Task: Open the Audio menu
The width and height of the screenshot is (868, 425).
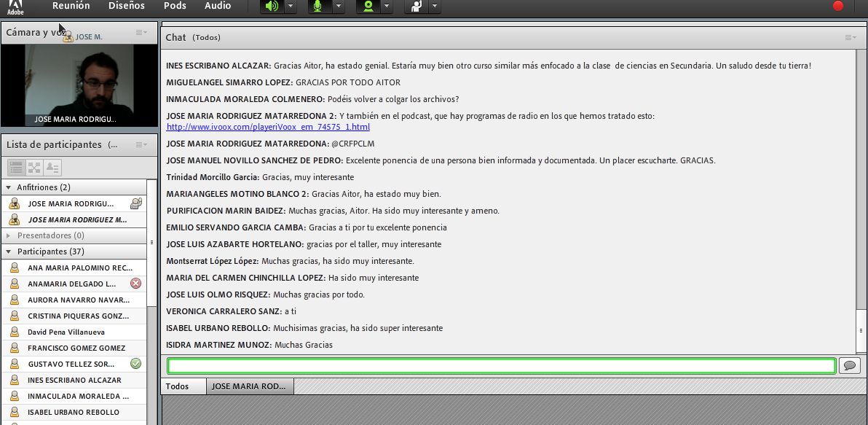Action: [x=218, y=6]
